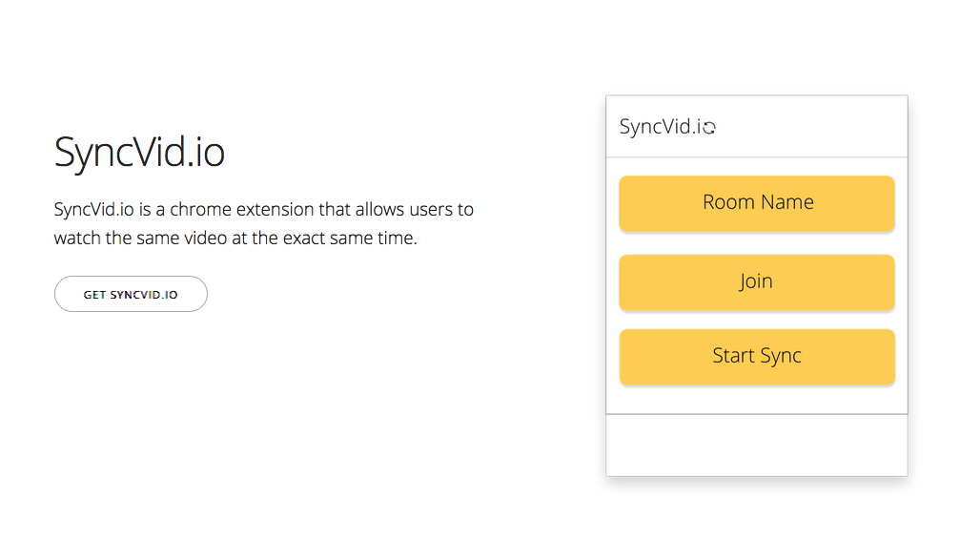The height and width of the screenshot is (540, 980).
Task: Click the refresh-style logo after SyncVid.i
Action: coord(708,128)
